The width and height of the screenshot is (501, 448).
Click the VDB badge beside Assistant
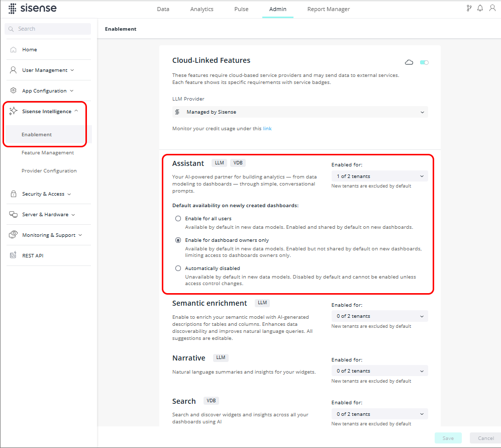coord(238,163)
